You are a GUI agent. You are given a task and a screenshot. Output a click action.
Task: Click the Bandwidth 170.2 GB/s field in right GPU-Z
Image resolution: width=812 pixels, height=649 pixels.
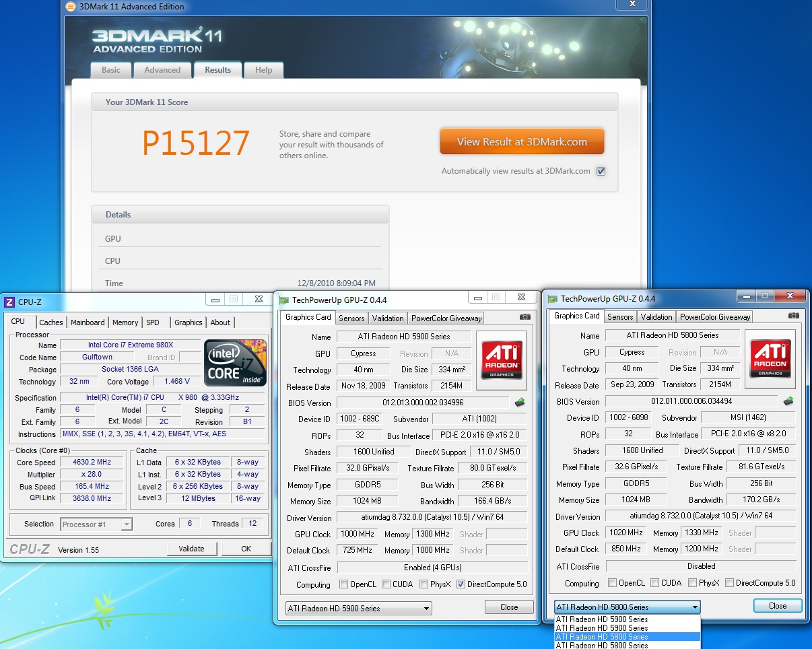tap(763, 500)
